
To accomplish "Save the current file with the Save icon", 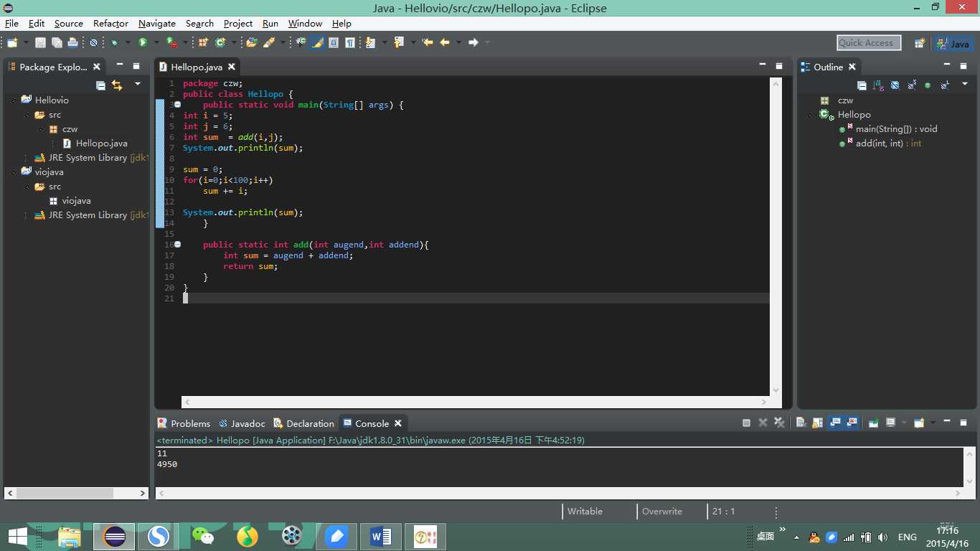I will point(40,42).
